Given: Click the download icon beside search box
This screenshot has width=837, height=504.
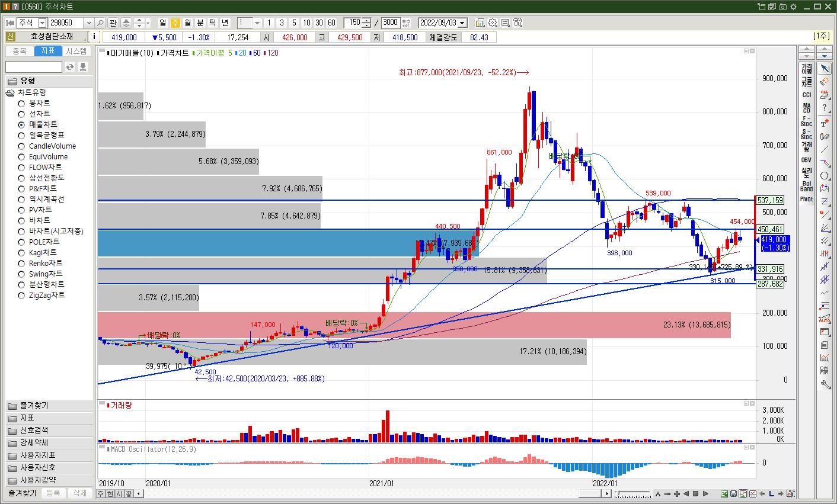Looking at the screenshot, I should [x=83, y=67].
